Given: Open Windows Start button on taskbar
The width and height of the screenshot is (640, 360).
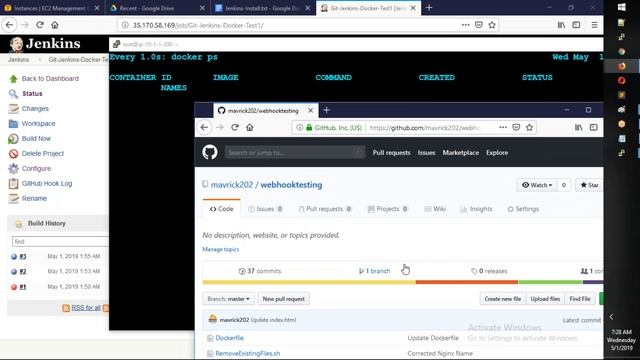Looking at the screenshot, I should coord(622,7).
